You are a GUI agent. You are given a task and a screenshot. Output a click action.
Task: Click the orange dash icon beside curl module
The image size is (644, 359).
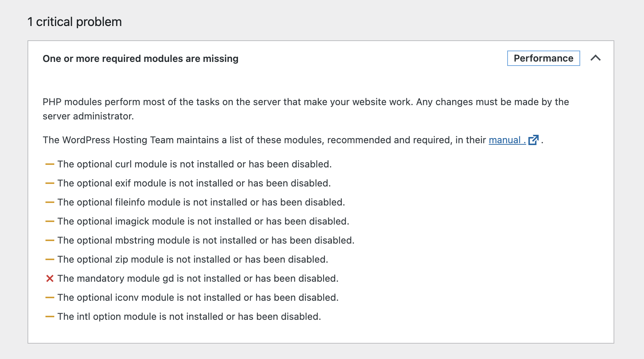click(x=50, y=164)
